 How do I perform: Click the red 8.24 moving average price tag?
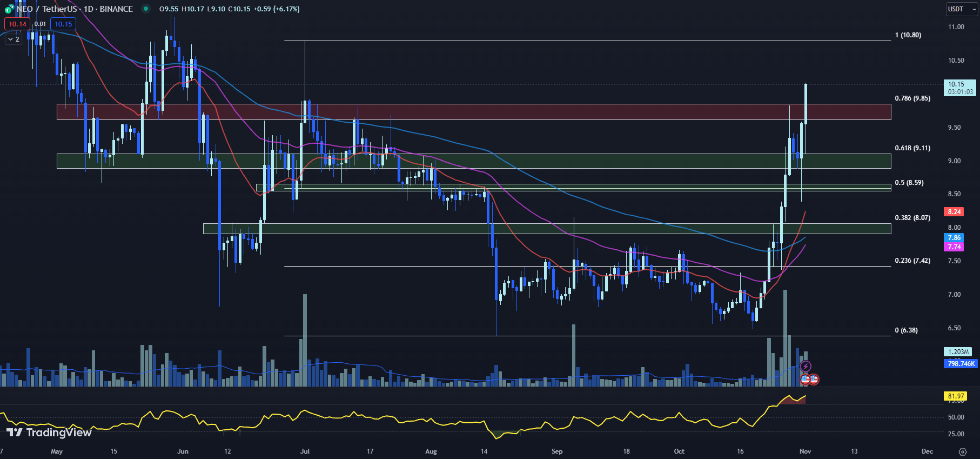pos(954,212)
